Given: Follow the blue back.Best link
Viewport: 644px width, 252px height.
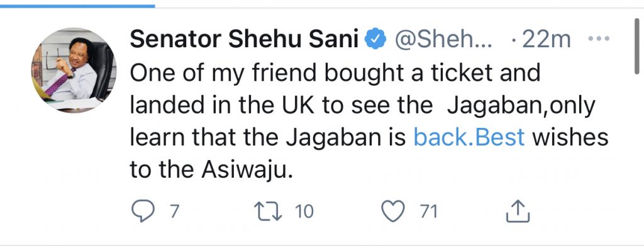Looking at the screenshot, I should (x=469, y=139).
